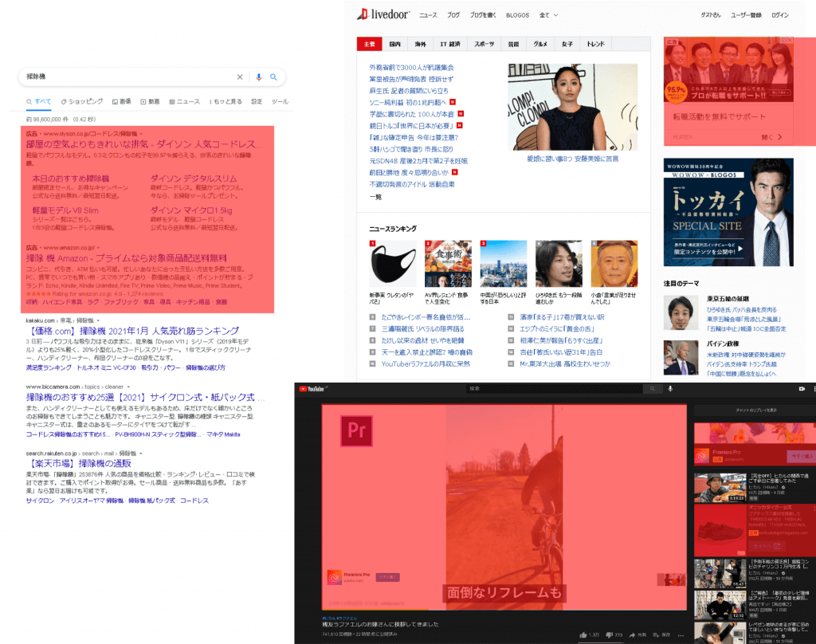Click the Google voice search microphone icon

point(259,77)
